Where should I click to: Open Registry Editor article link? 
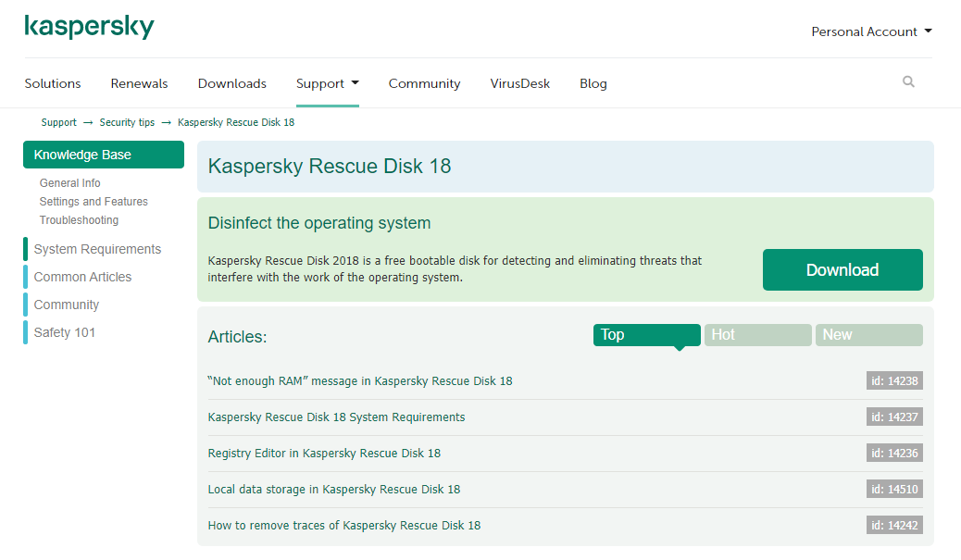[x=324, y=454]
